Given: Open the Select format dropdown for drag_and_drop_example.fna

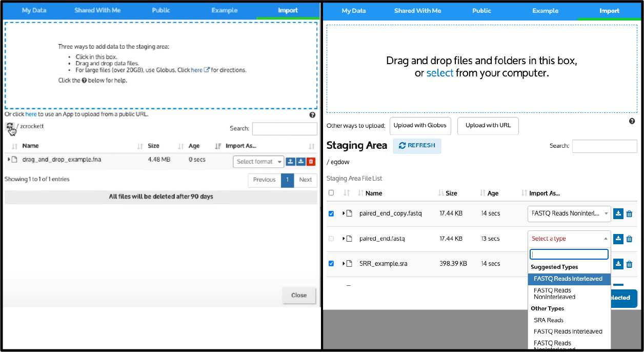Looking at the screenshot, I should click(x=258, y=161).
